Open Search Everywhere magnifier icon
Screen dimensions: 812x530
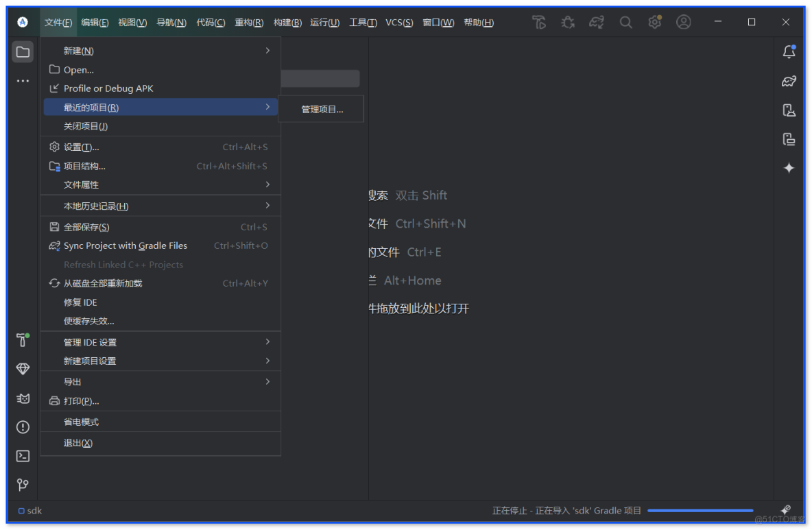click(x=625, y=22)
